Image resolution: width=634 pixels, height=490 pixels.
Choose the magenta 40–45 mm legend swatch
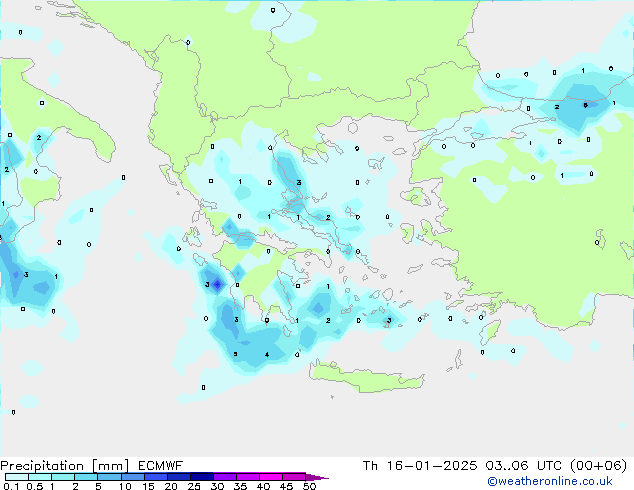272,477
